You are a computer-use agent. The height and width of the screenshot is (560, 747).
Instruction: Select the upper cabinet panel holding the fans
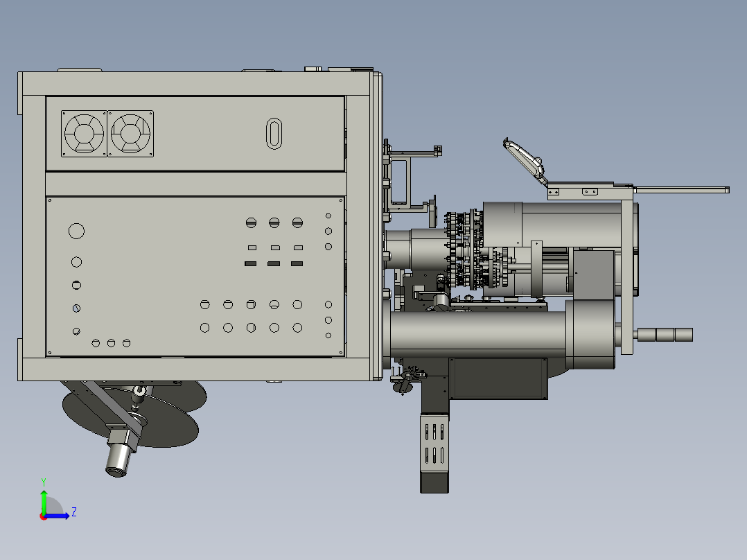(195, 134)
